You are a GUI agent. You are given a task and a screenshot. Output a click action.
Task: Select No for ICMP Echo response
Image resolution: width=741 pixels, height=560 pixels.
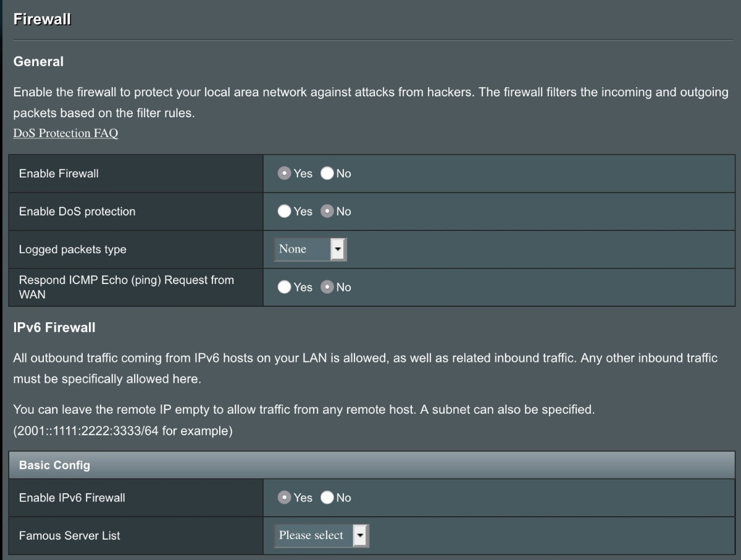tap(327, 287)
